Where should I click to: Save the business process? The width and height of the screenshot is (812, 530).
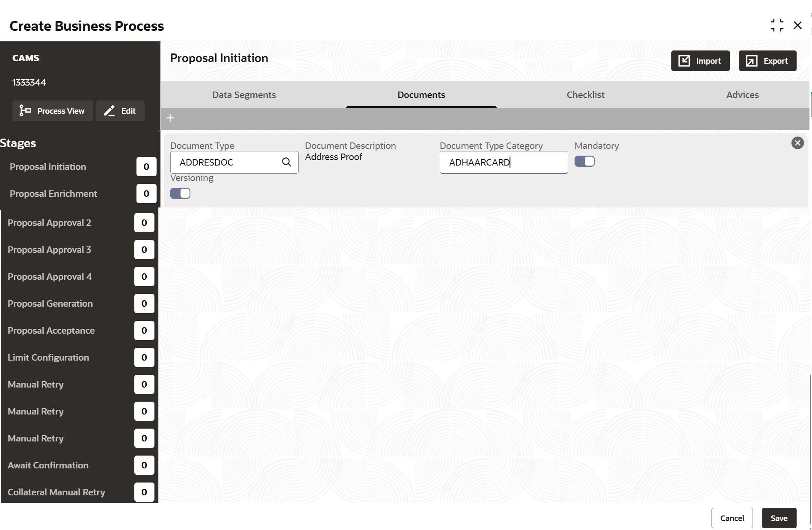pyautogui.click(x=779, y=518)
